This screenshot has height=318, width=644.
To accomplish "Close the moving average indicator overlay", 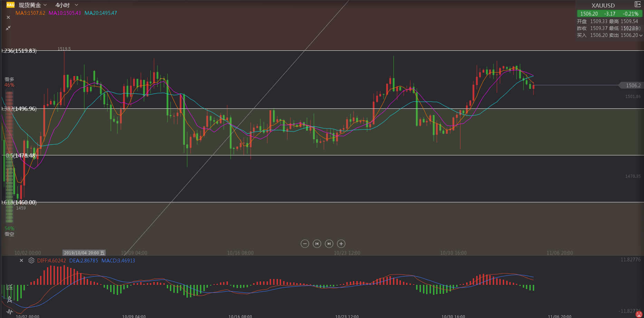I will tap(8, 17).
